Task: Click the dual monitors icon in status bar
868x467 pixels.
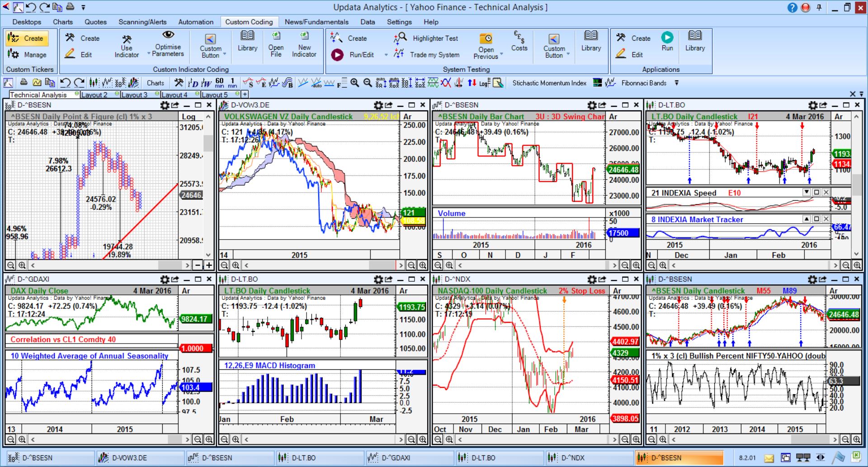Action: pyautogui.click(x=803, y=458)
